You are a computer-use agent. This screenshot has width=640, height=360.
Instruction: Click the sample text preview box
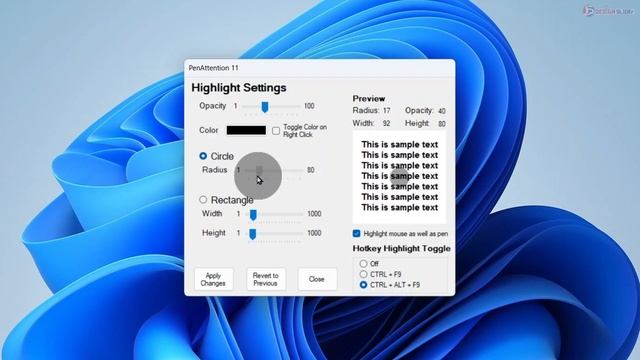pos(399,177)
